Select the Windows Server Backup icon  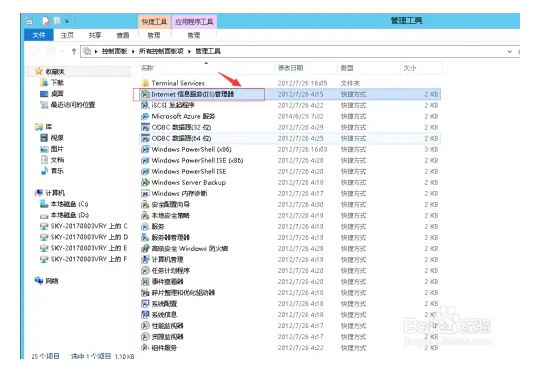pos(145,182)
